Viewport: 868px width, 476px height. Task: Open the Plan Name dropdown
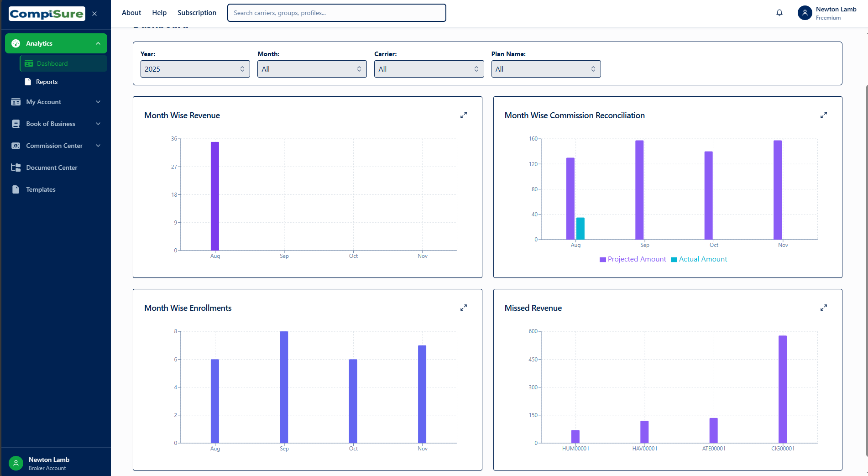pos(546,69)
